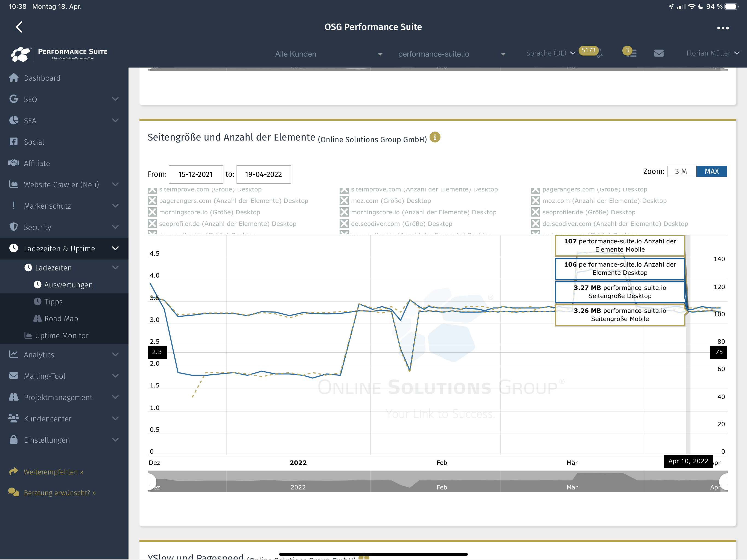Click the Einstellungen lock icon
This screenshot has width=747, height=560.
[x=13, y=439]
